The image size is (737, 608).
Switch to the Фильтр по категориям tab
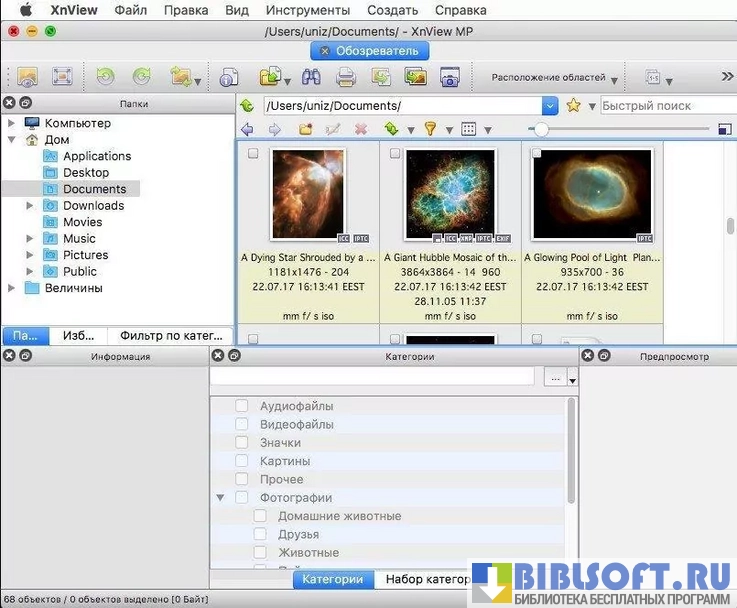click(171, 336)
